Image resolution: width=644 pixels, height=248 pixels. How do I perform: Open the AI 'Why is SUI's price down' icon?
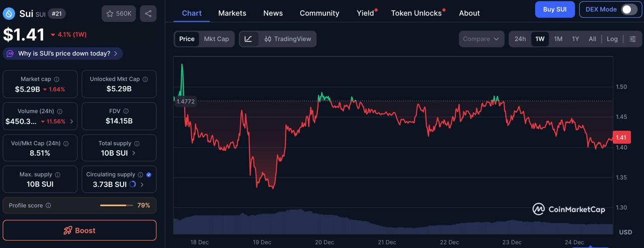[x=11, y=53]
